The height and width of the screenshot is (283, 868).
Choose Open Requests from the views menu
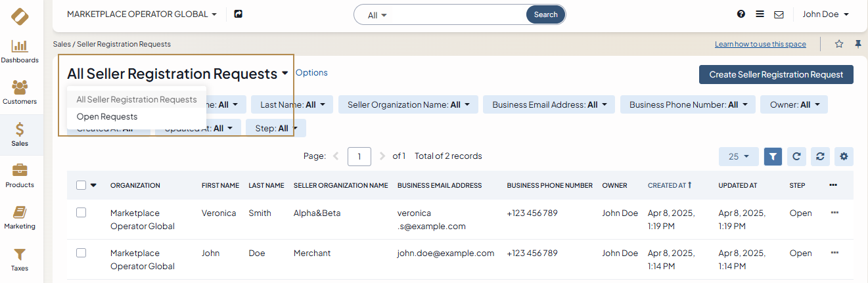coord(107,116)
